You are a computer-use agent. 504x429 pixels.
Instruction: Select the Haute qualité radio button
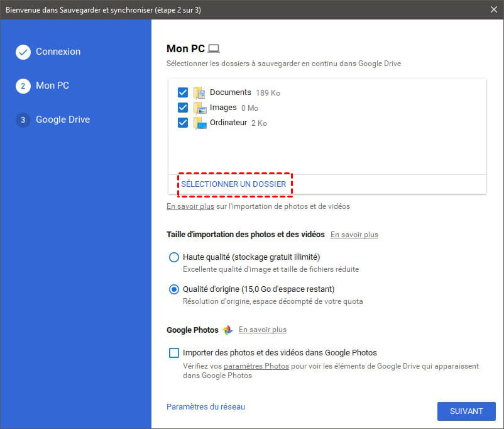pos(174,257)
